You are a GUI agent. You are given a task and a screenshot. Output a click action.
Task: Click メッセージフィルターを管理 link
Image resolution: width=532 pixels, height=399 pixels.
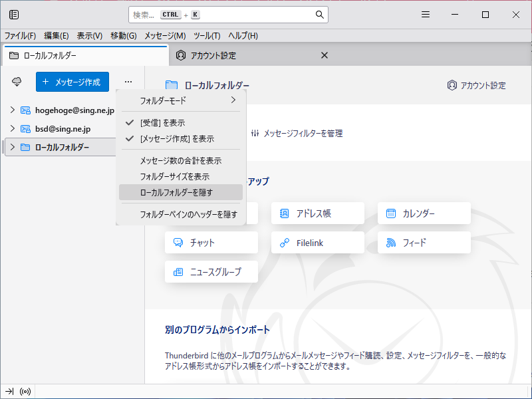coord(297,134)
